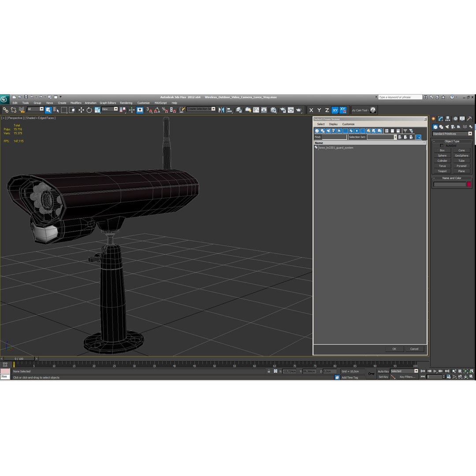The width and height of the screenshot is (476, 476).
Task: Click the Save File icon in title bar
Action: (26, 97)
